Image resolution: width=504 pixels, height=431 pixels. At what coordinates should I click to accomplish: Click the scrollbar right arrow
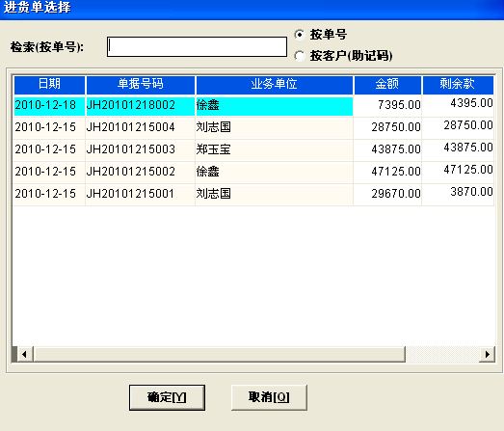[x=487, y=355]
